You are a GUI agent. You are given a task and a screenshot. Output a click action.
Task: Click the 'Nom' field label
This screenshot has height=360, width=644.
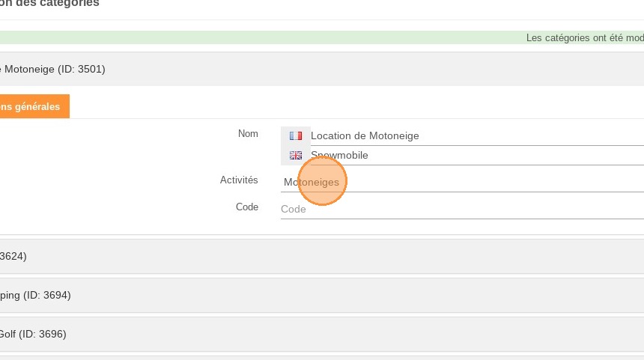click(248, 134)
